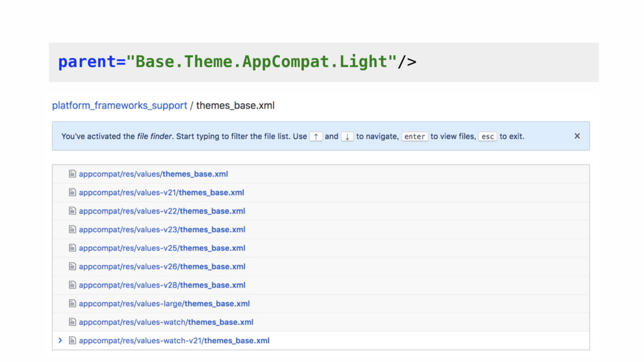Click file icon beside values-large entry
This screenshot has width=644, height=362.
72,304
